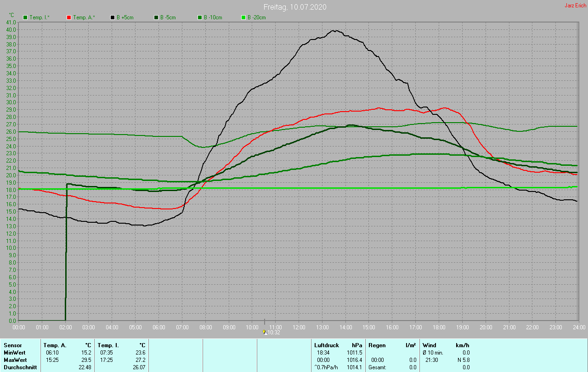Click the yellow 10:32 time marker

point(264,332)
